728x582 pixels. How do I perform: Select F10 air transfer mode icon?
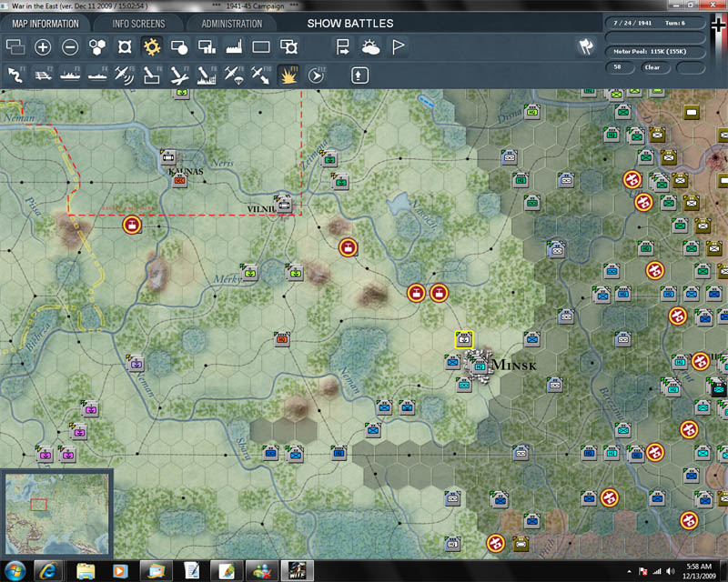[261, 75]
